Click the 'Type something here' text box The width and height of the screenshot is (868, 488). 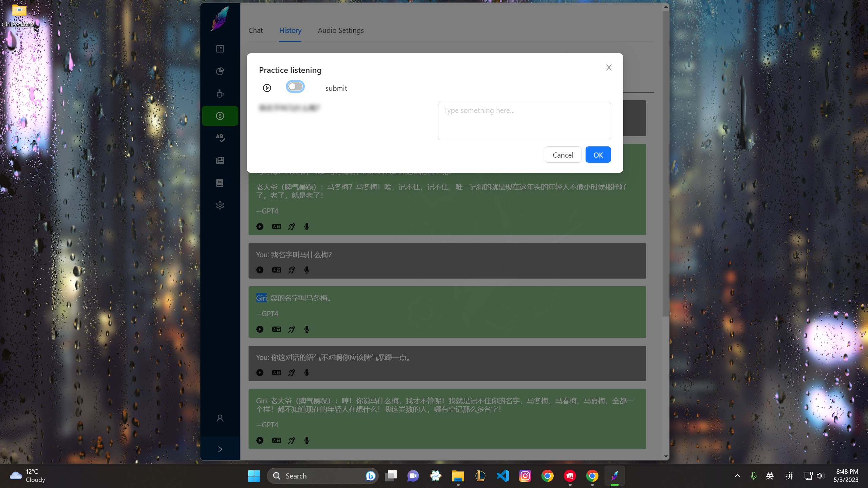tap(524, 121)
